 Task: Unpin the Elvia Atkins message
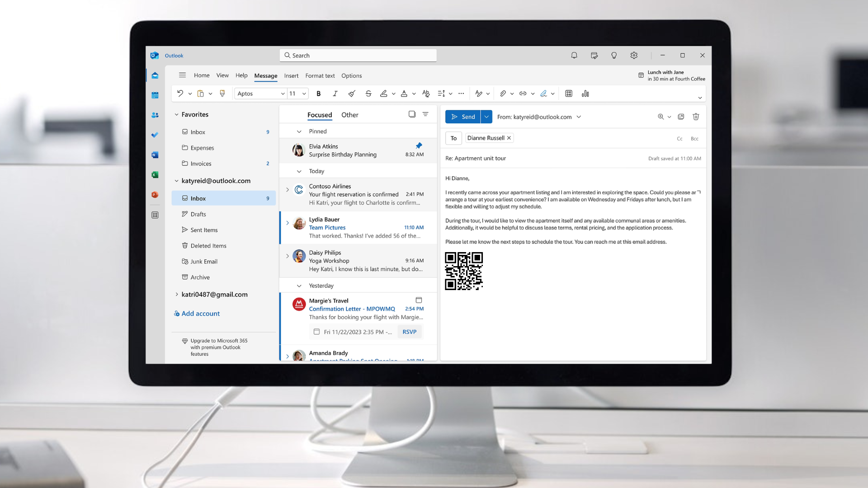[x=419, y=145]
